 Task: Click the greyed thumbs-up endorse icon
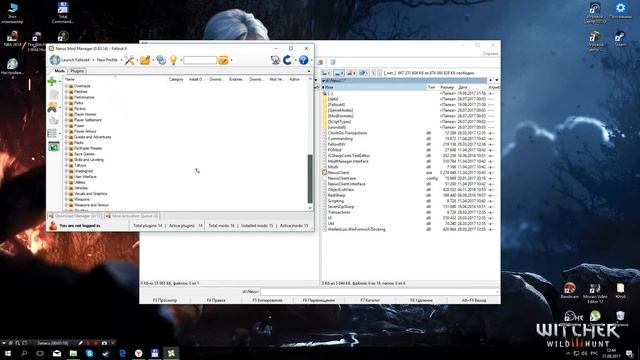pos(53,120)
